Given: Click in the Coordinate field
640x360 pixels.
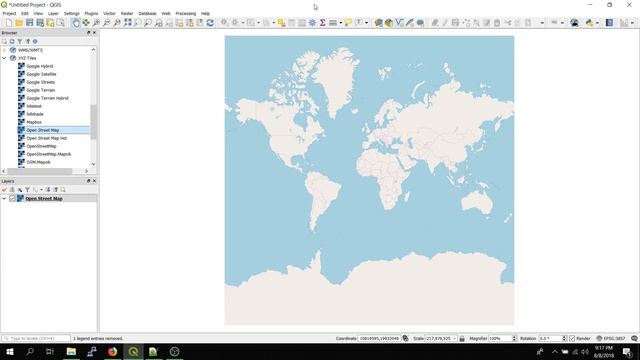Looking at the screenshot, I should click(x=379, y=338).
